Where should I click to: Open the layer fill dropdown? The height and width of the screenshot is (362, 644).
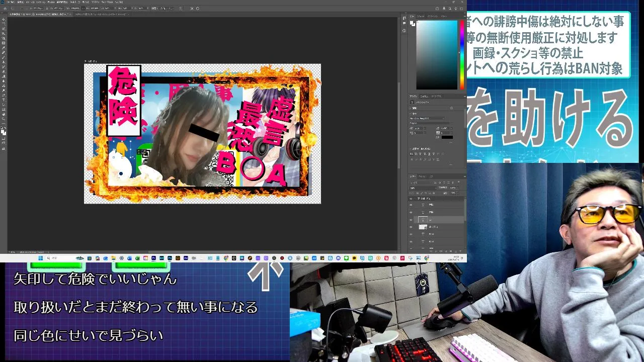458,193
